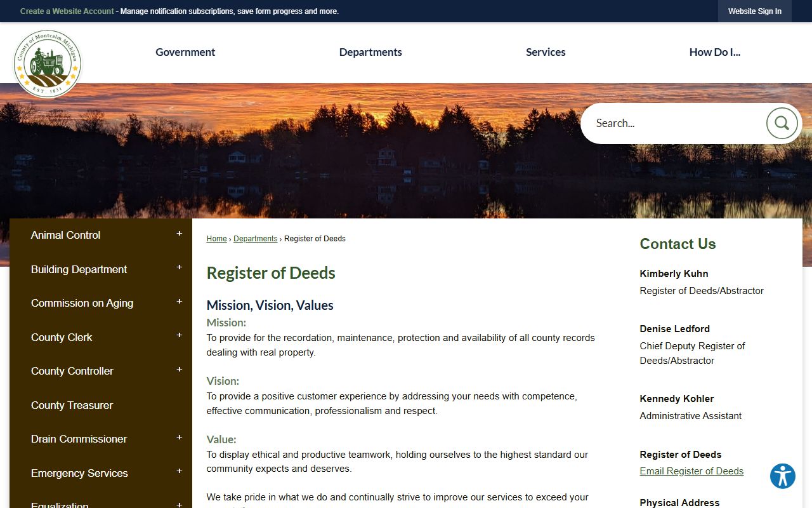Open Drain Commissioner in the sidebar
The width and height of the screenshot is (812, 508).
click(x=79, y=439)
